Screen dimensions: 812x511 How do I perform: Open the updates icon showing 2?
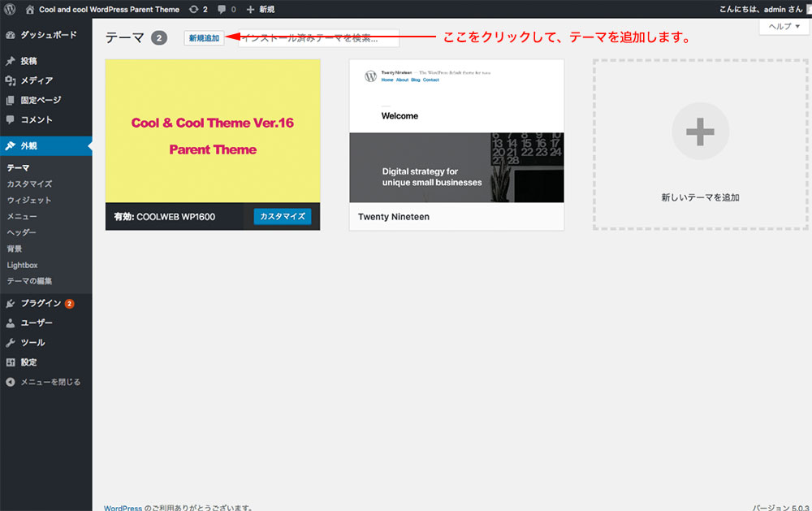(194, 9)
